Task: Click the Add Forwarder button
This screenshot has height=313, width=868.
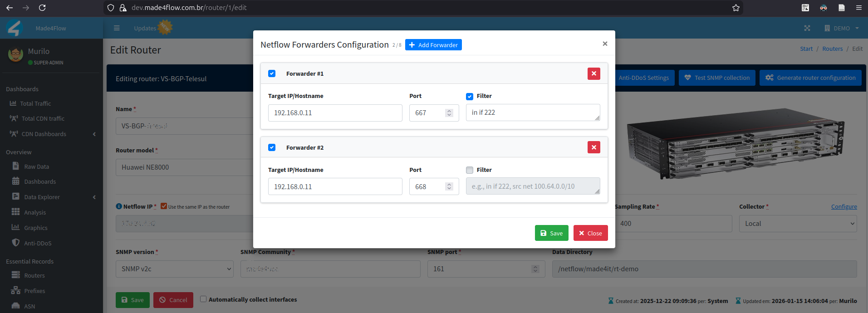Action: [x=433, y=45]
